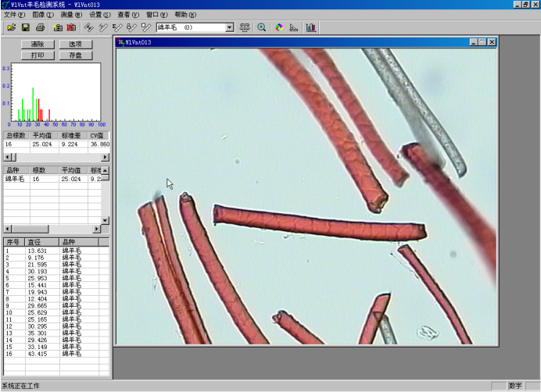Open the bar chart statistics icon

[x=311, y=27]
